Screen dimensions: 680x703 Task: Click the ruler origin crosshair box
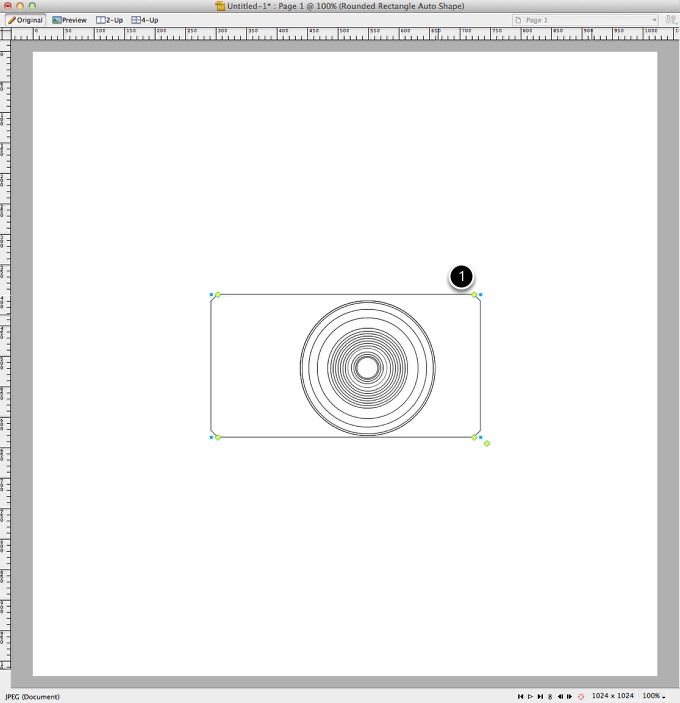[x=6, y=34]
